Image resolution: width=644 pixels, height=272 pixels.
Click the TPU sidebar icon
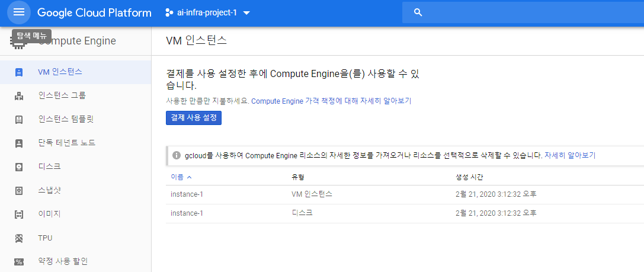(18, 238)
